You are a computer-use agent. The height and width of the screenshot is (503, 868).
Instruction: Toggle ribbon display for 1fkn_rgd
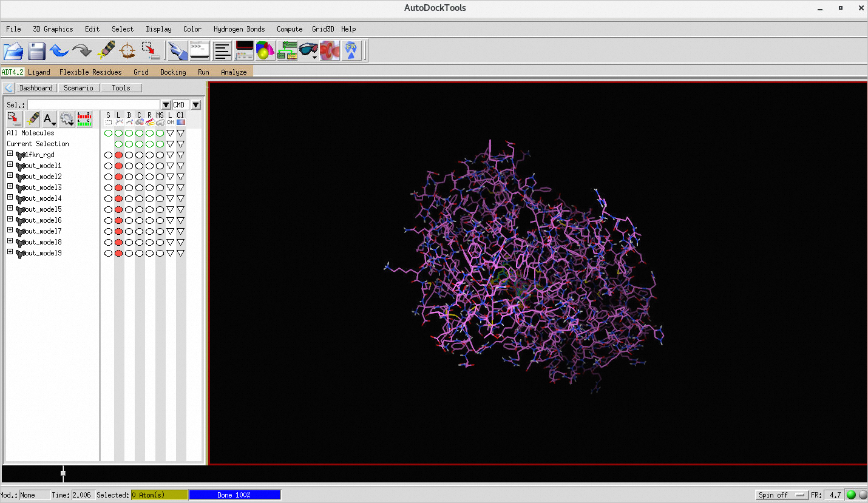click(x=149, y=155)
